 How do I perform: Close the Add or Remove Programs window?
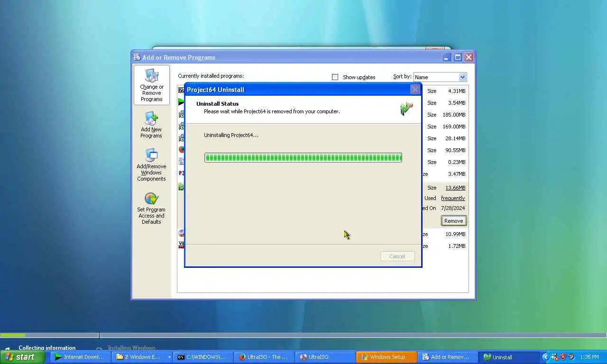(469, 57)
